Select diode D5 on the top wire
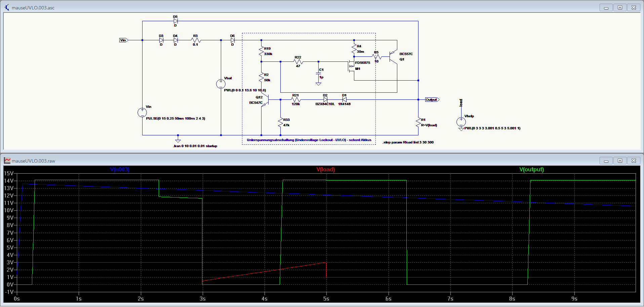Image resolution: width=644 pixels, height=307 pixels. pos(175,21)
